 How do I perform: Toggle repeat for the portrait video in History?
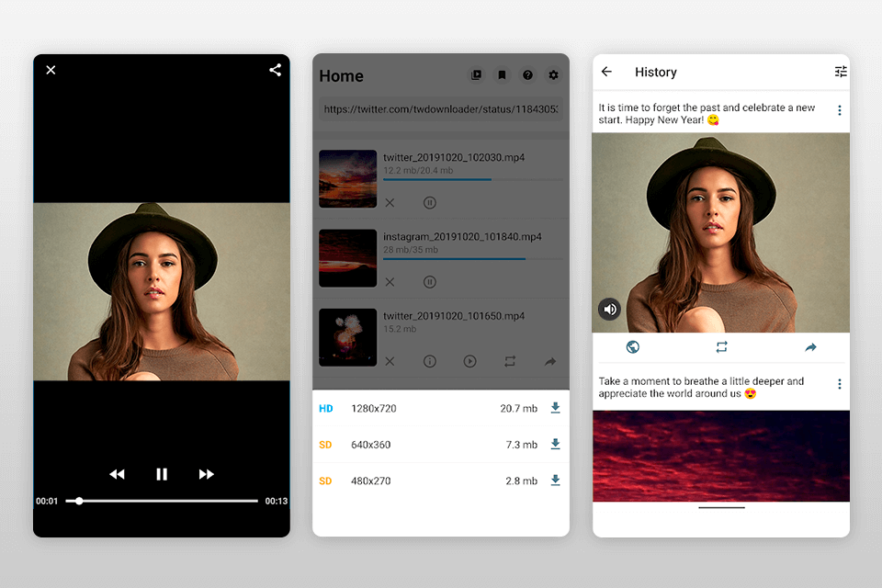[x=721, y=347]
